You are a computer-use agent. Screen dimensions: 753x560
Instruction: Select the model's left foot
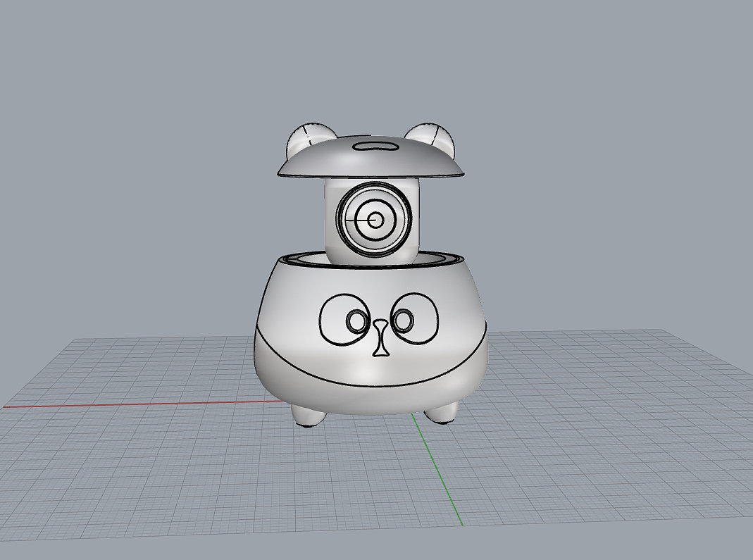308,416
